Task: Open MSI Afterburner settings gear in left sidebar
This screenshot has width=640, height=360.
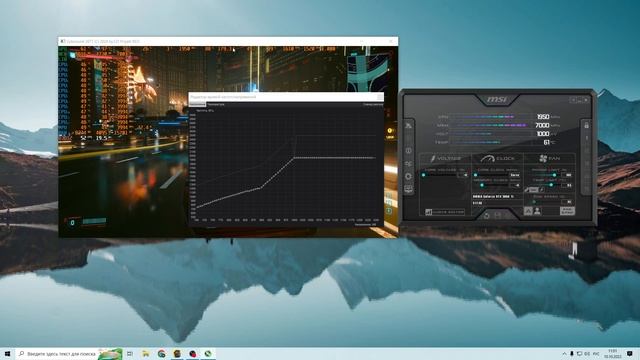Action: [408, 176]
